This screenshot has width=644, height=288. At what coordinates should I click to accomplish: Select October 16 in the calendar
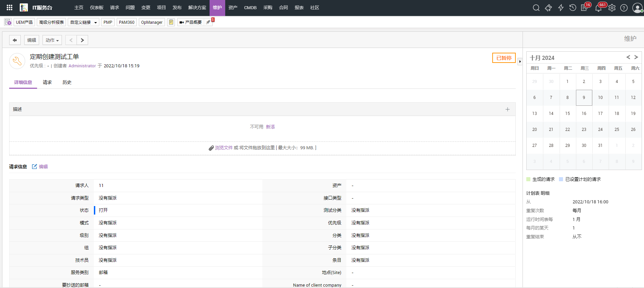coord(584,114)
